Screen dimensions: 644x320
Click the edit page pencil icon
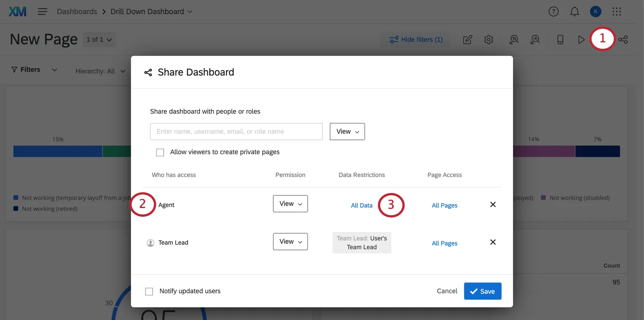[467, 40]
